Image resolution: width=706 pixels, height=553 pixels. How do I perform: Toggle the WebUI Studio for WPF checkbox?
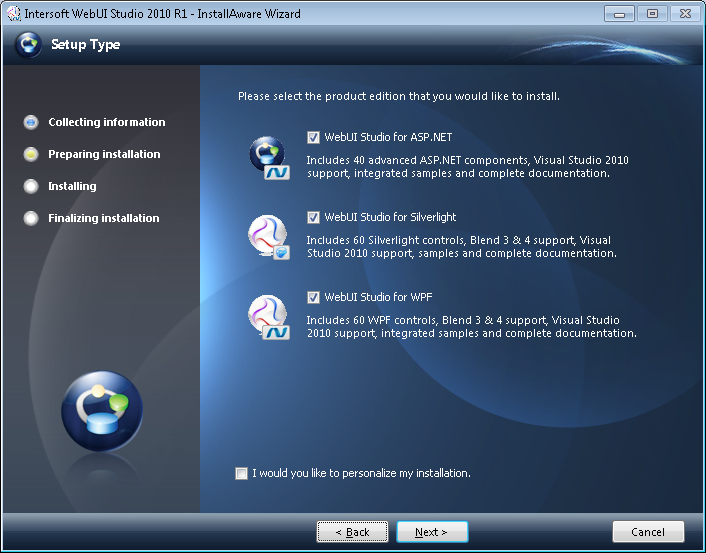tap(314, 297)
